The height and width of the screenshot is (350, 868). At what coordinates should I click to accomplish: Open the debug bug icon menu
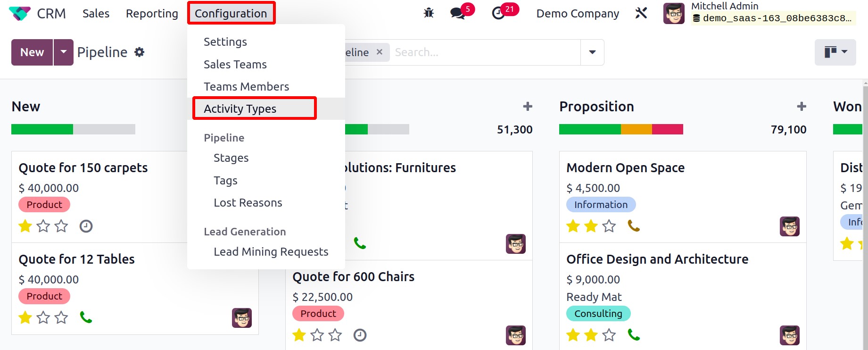[x=429, y=13]
